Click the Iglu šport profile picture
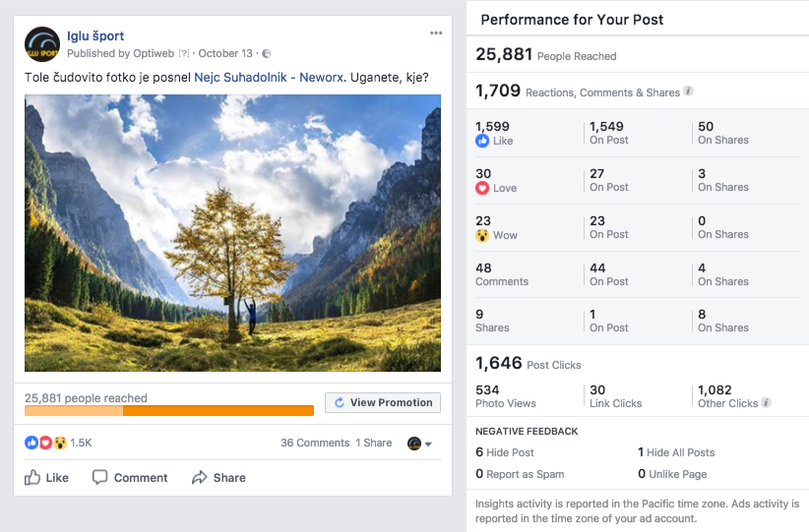 click(x=43, y=45)
